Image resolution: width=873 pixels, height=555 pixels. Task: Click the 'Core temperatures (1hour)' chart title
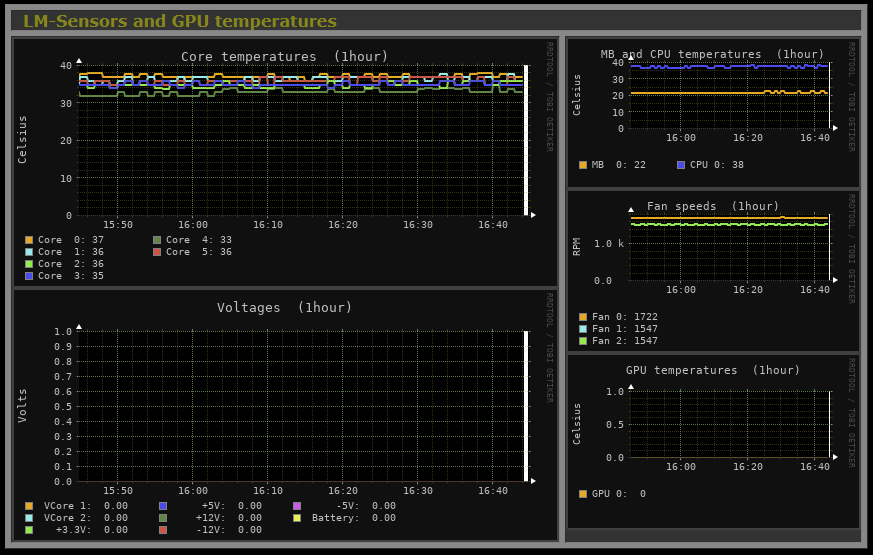[x=284, y=57]
